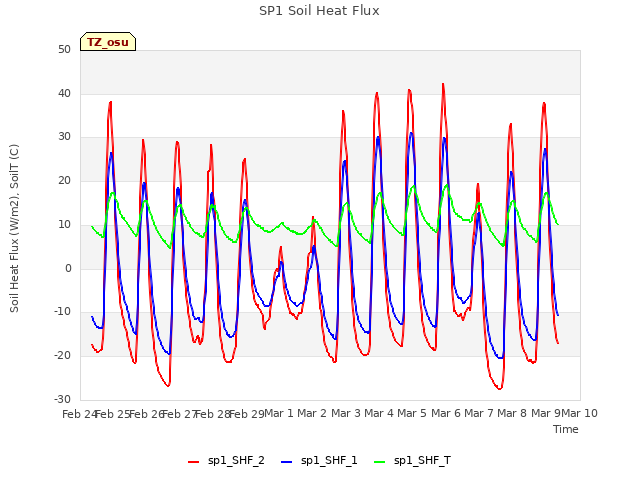Toggle sp1_SHF_2 legend entry
The image size is (640, 480).
tap(226, 461)
